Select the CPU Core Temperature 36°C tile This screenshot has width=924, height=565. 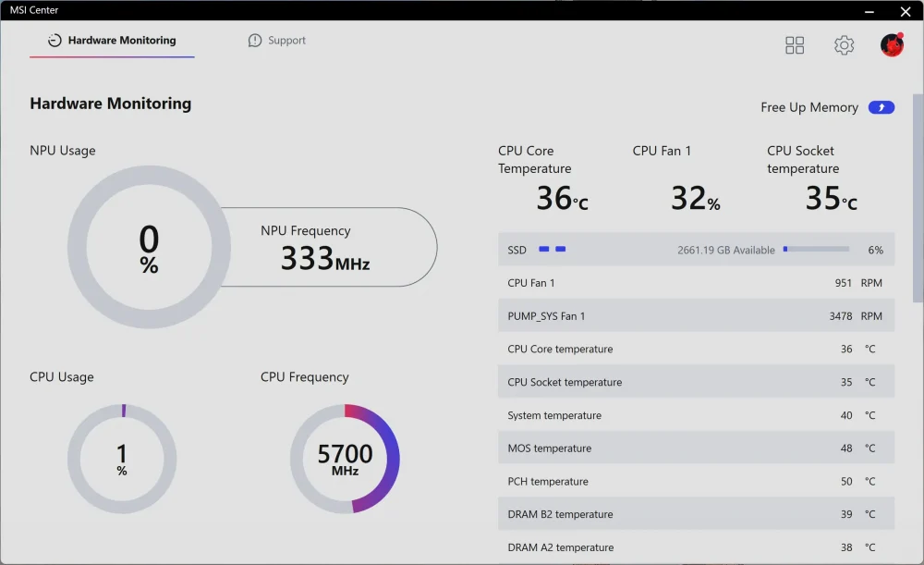pyautogui.click(x=542, y=178)
